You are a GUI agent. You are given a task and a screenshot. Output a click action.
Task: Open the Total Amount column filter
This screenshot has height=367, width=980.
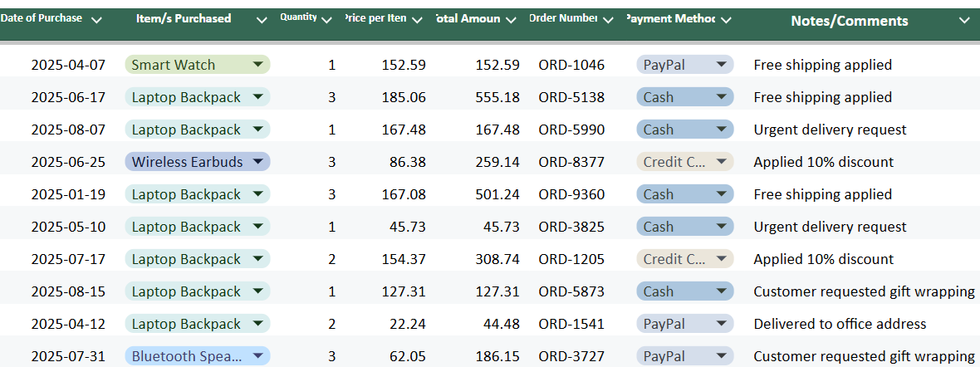click(512, 20)
